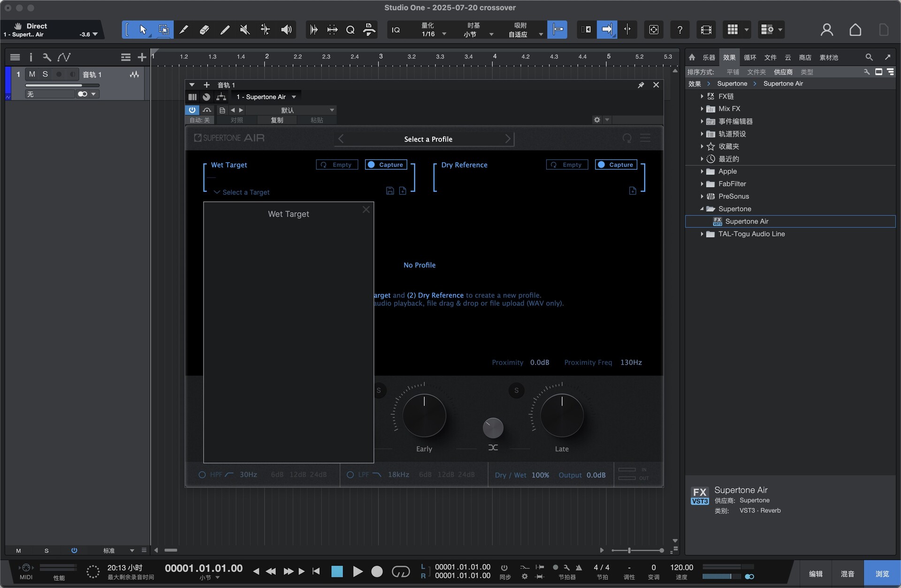The image size is (901, 588).
Task: Open plugin routing icon in header
Action: (x=221, y=97)
